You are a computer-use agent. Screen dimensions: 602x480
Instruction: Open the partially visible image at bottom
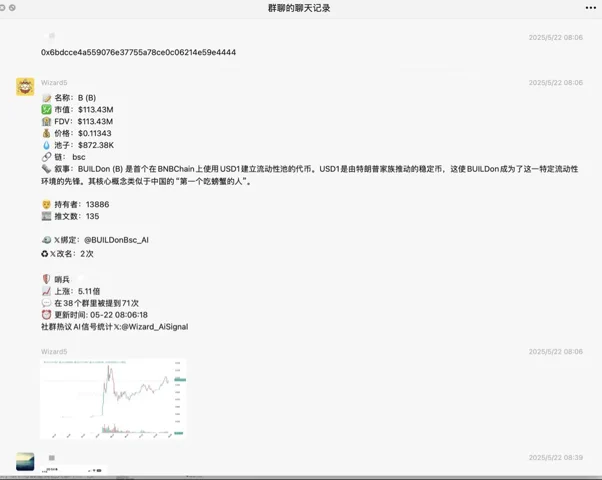pyautogui.click(x=74, y=470)
